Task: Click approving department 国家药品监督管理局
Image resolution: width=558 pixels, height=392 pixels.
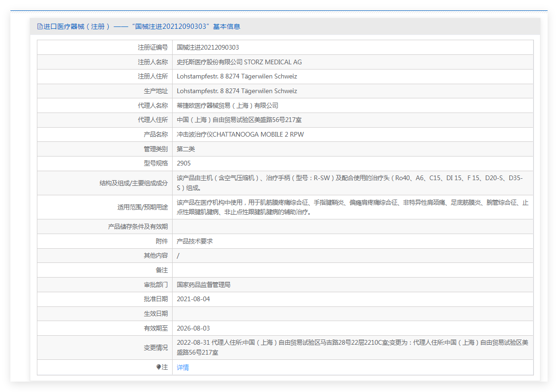Action: pos(203,285)
